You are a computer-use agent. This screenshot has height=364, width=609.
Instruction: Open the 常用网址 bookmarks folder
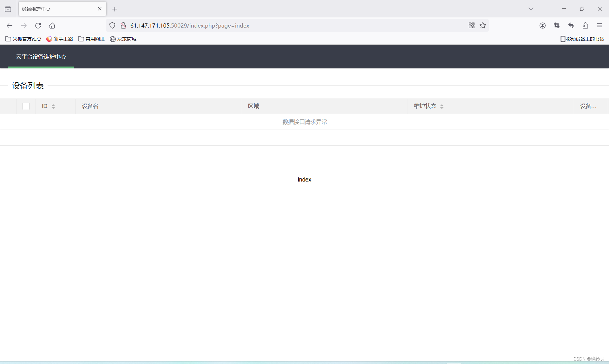pyautogui.click(x=91, y=39)
